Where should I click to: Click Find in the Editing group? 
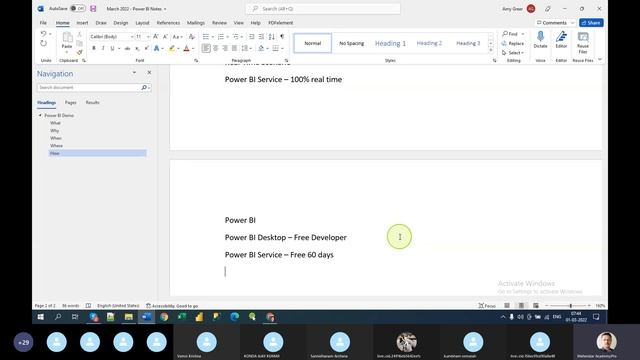click(510, 34)
